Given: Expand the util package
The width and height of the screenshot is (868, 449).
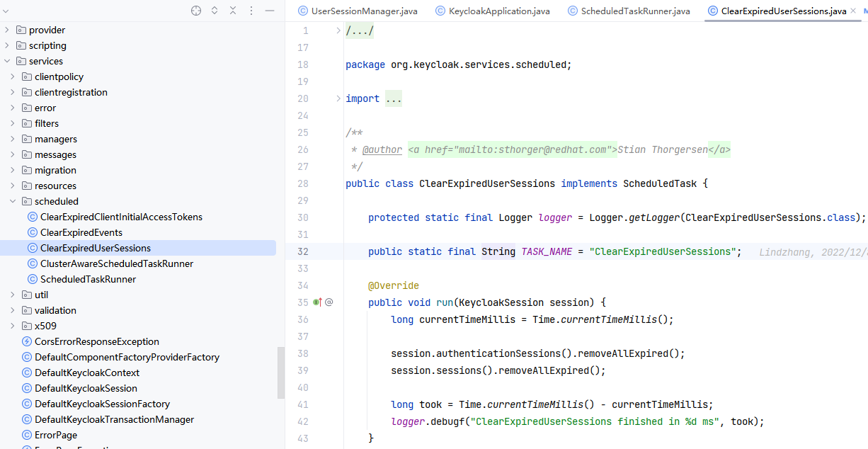Looking at the screenshot, I should pos(13,295).
